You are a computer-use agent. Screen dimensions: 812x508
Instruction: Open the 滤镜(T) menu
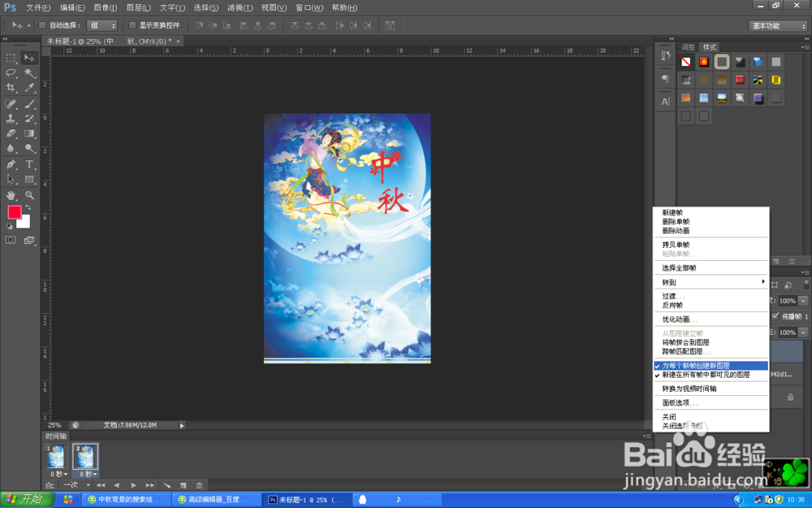240,8
